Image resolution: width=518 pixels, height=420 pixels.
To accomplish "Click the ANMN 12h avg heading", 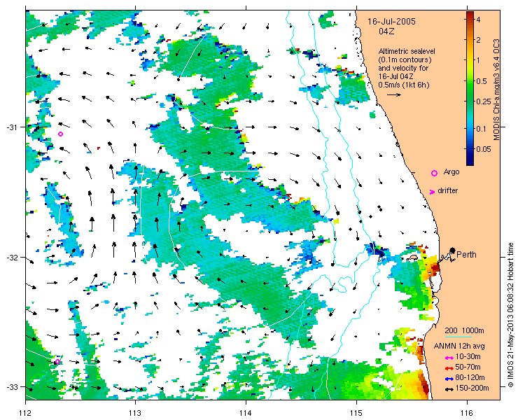I will [x=459, y=346].
